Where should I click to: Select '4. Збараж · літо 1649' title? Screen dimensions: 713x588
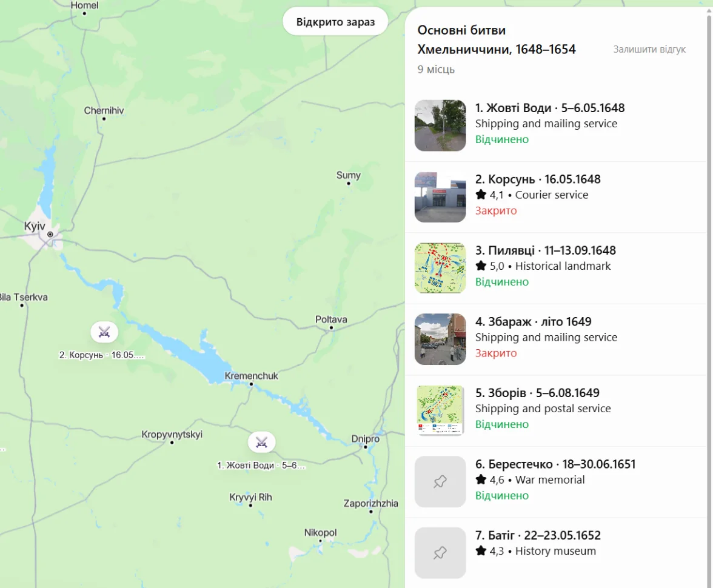(534, 321)
